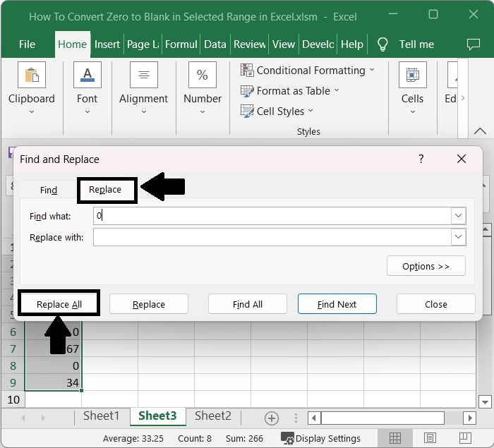The image size is (494, 448).
Task: Expand dialog with Options >> button
Action: pos(426,266)
